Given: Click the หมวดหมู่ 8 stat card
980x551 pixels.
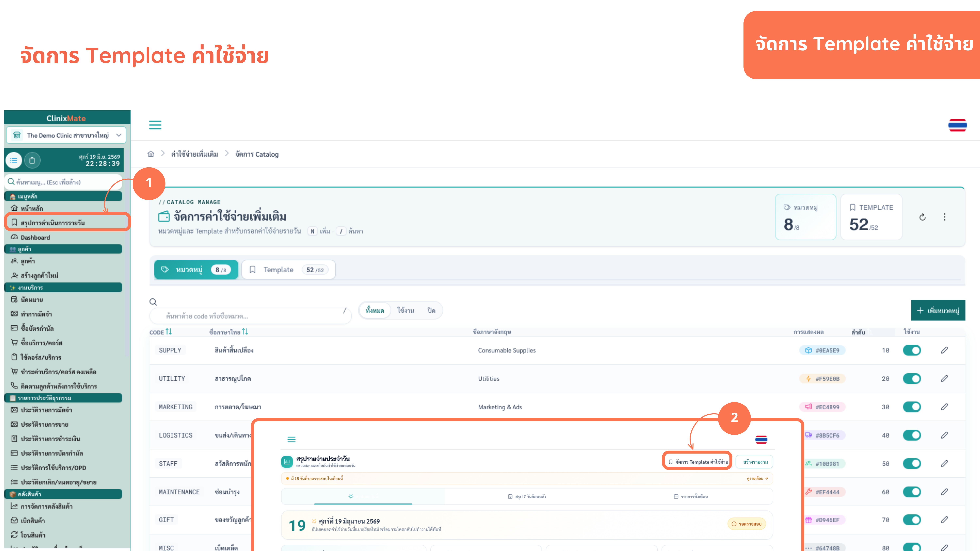Looking at the screenshot, I should point(805,217).
